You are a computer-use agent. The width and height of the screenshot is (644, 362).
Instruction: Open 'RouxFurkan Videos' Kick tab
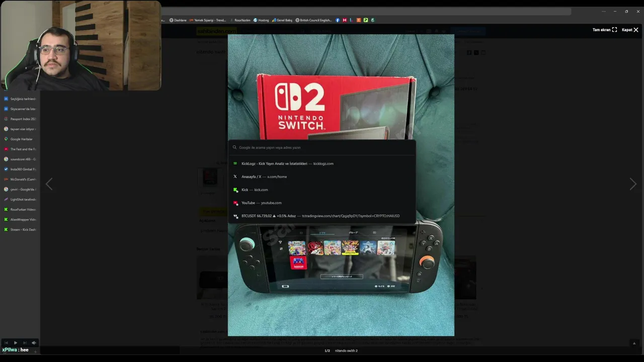pos(20,210)
